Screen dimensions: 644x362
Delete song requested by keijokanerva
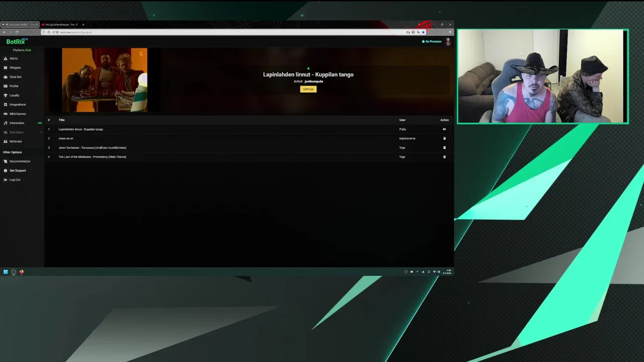(x=444, y=138)
